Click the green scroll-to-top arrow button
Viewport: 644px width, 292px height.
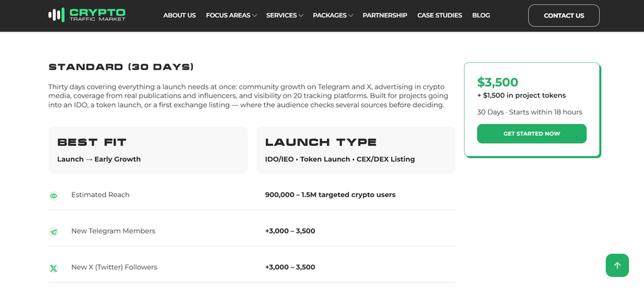(x=617, y=266)
